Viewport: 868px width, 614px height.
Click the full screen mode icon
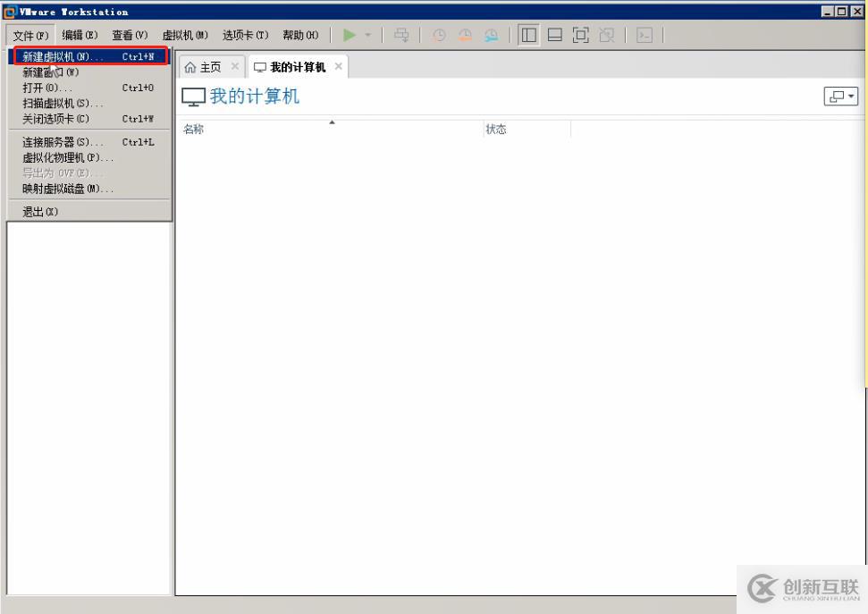581,36
